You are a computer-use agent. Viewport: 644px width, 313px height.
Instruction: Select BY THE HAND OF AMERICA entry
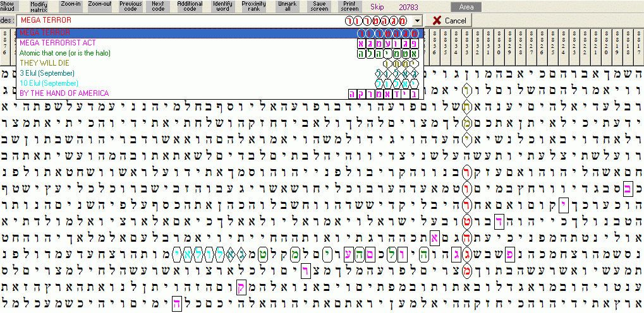[x=220, y=93]
